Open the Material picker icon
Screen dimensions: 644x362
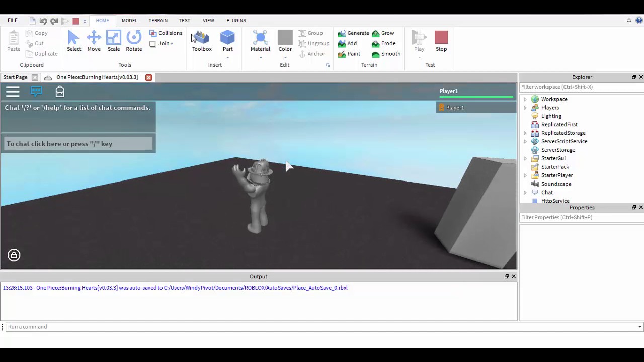(x=260, y=38)
